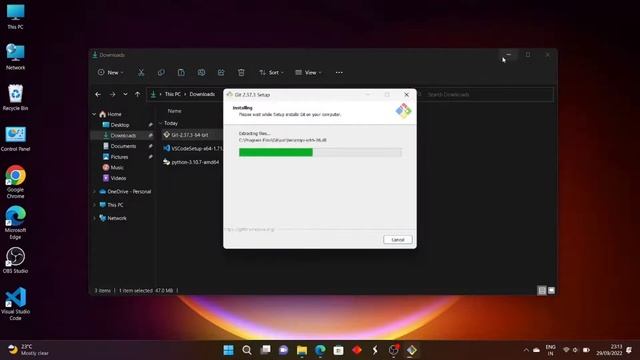Open the View dropdown in Explorer

pyautogui.click(x=309, y=73)
